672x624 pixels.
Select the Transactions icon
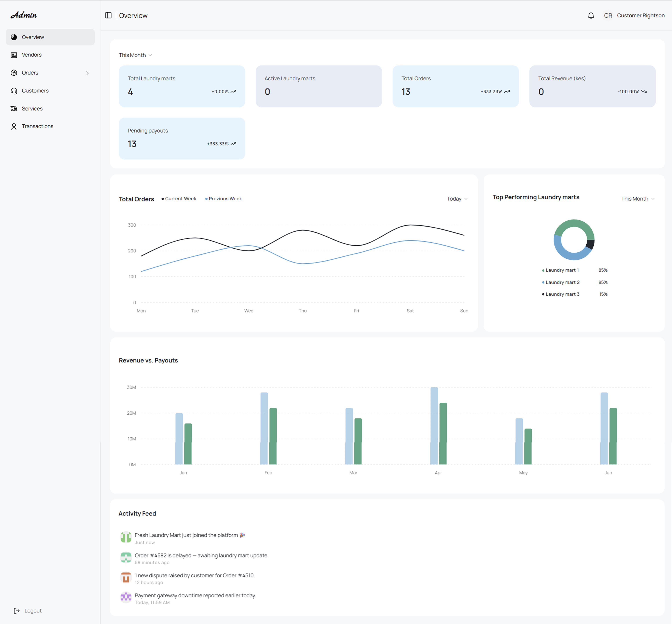[13, 126]
